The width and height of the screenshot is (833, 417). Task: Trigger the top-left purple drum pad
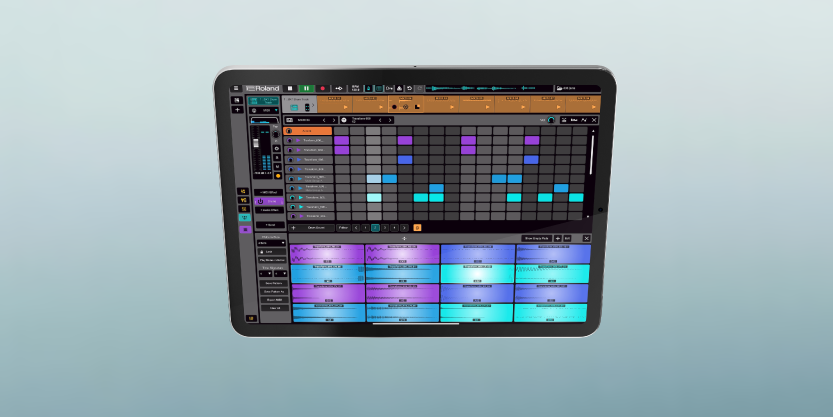tap(327, 254)
